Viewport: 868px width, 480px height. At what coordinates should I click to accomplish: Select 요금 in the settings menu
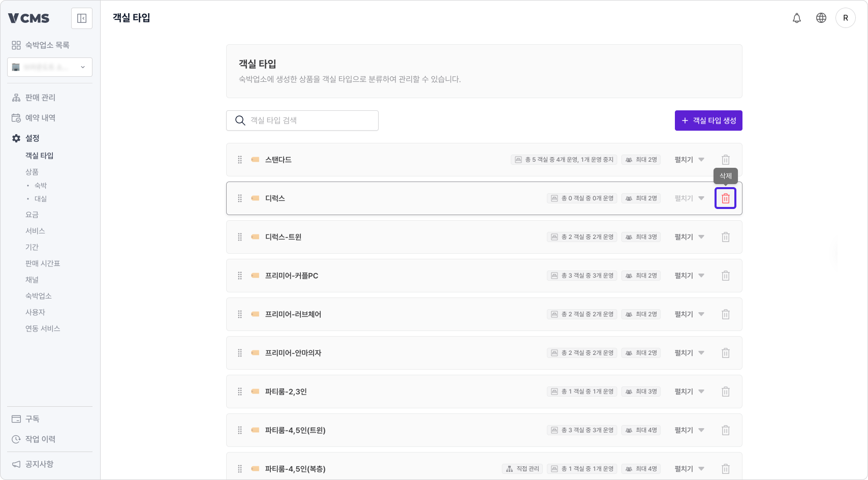coord(32,214)
